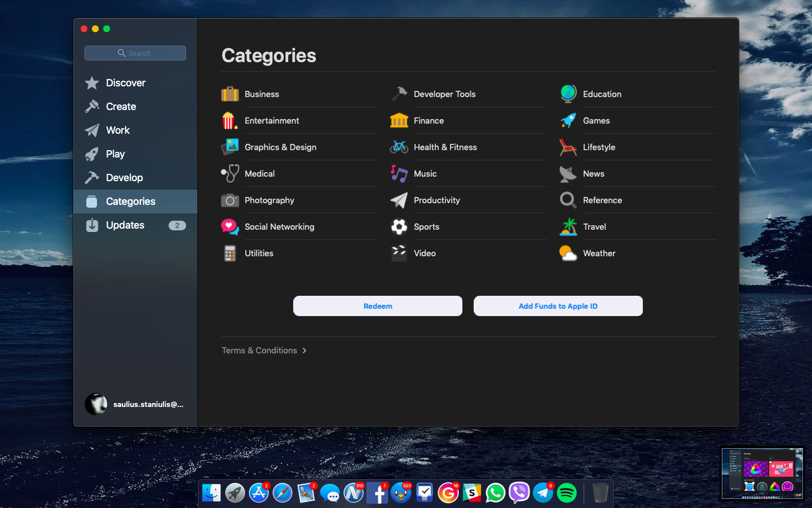The width and height of the screenshot is (812, 508).
Task: Switch to the Discover sidebar tab
Action: 125,83
